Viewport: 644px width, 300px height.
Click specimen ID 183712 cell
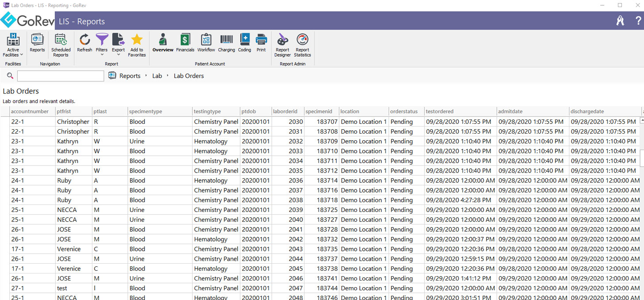click(x=322, y=171)
